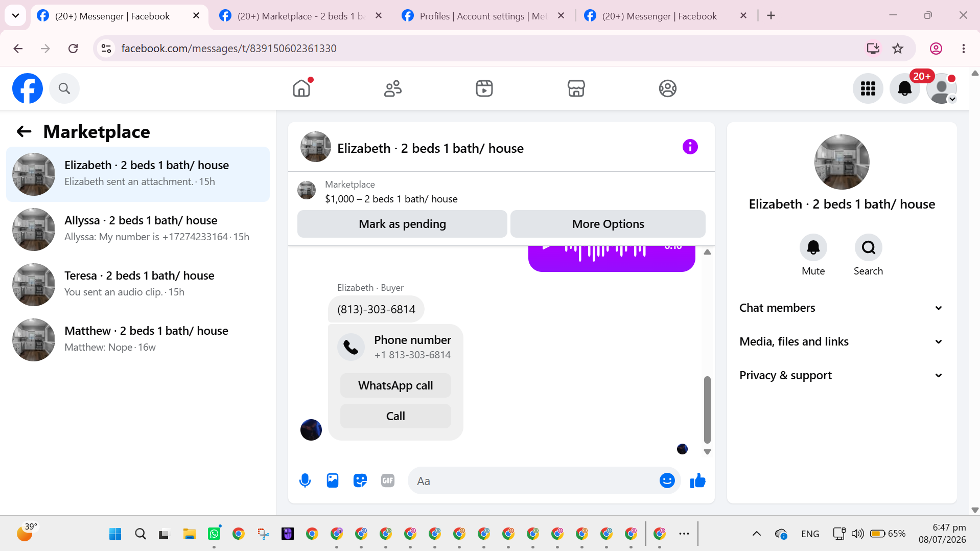Open Allyssa's conversation
This screenshot has height=551, width=980.
pos(138,229)
